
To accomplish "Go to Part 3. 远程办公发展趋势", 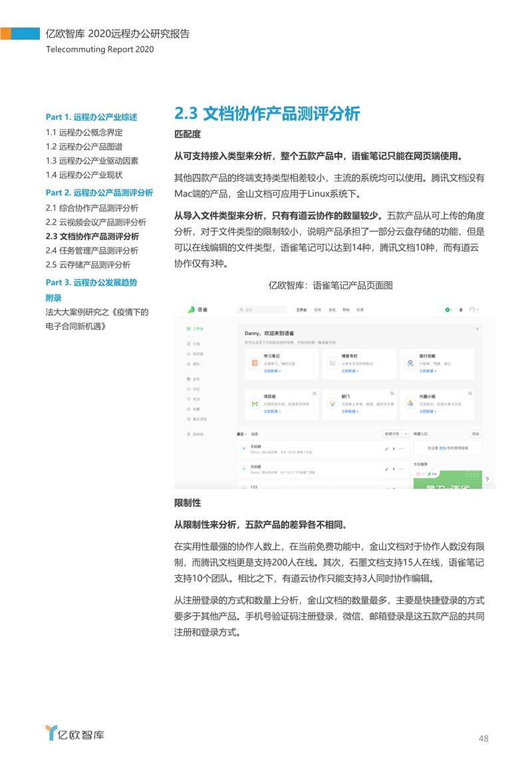I will click(92, 283).
